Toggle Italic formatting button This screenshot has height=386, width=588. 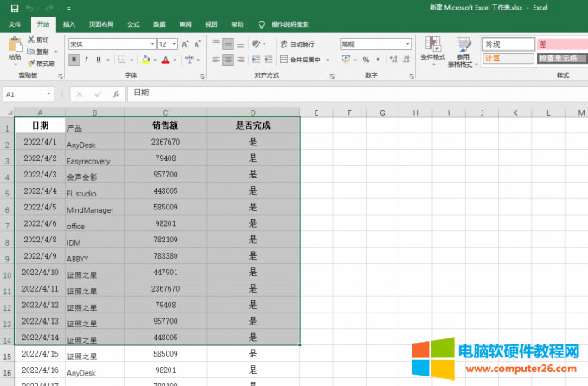(x=86, y=60)
